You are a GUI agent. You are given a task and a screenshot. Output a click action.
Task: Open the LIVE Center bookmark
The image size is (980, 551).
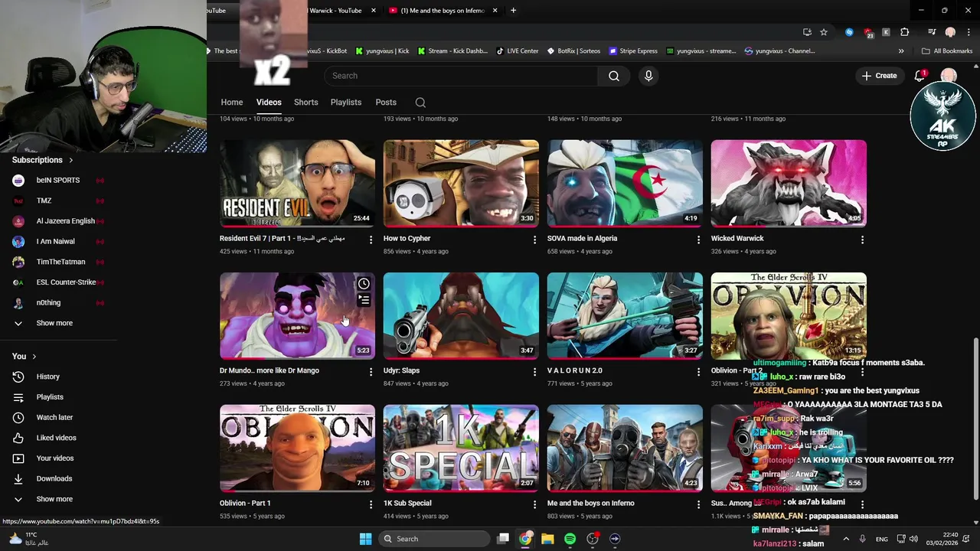point(518,51)
